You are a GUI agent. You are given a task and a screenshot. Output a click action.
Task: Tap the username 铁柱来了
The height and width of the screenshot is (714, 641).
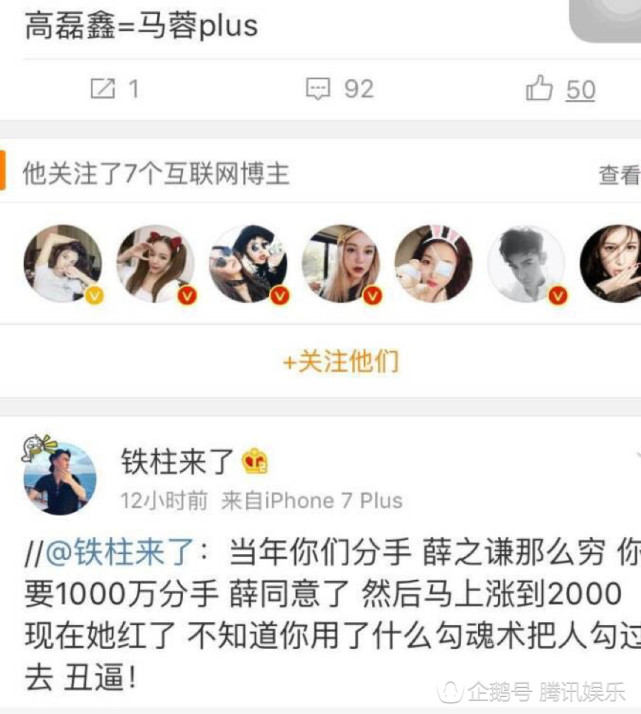tap(178, 461)
